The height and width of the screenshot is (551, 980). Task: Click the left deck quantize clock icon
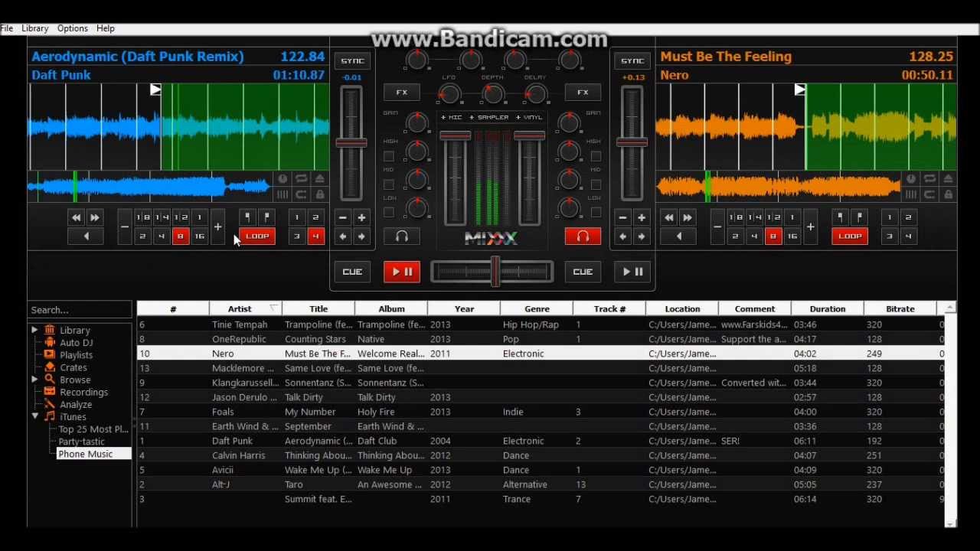(x=283, y=179)
